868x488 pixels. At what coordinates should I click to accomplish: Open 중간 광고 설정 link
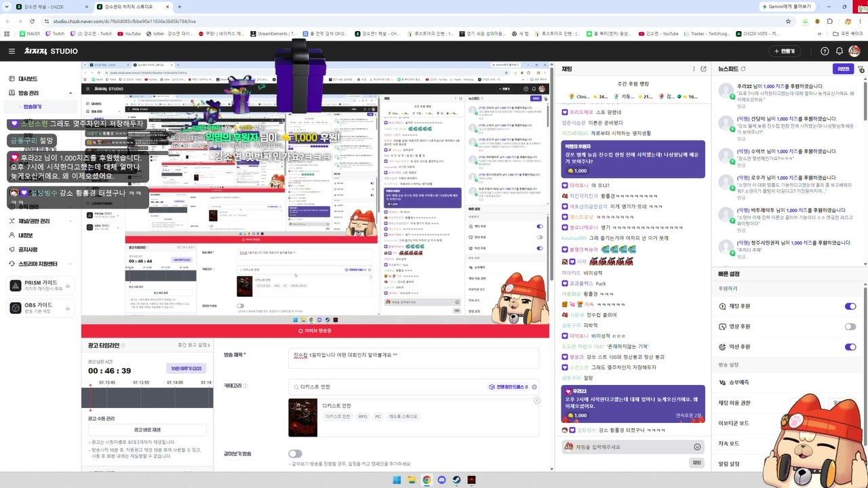pos(193,345)
